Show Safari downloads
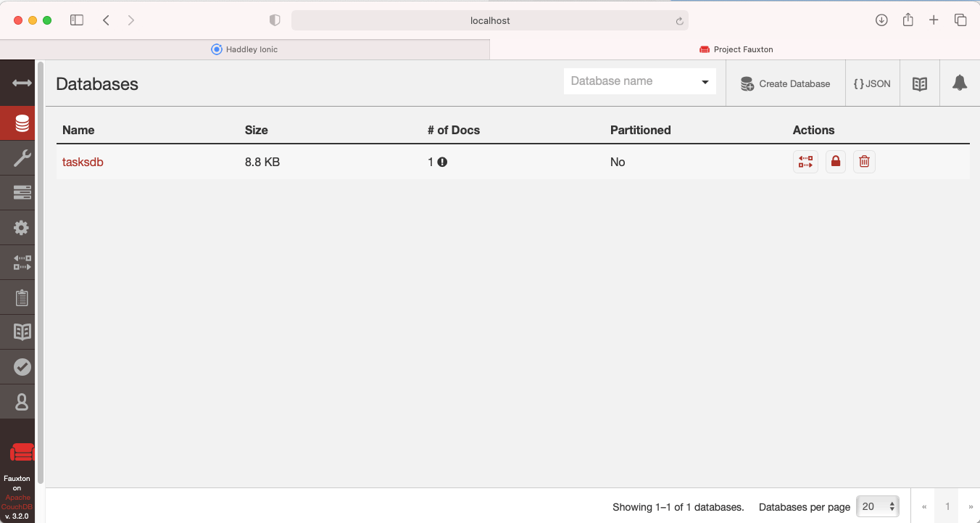Viewport: 980px width, 523px height. 881,20
